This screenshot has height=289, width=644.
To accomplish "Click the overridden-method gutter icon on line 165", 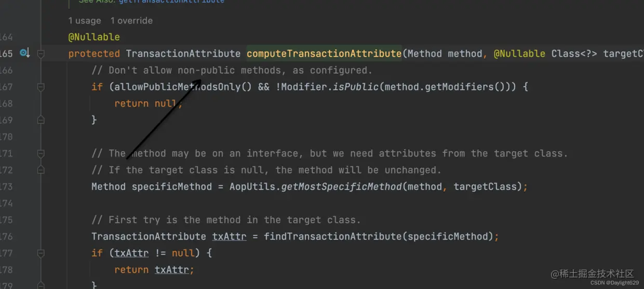I will point(24,53).
